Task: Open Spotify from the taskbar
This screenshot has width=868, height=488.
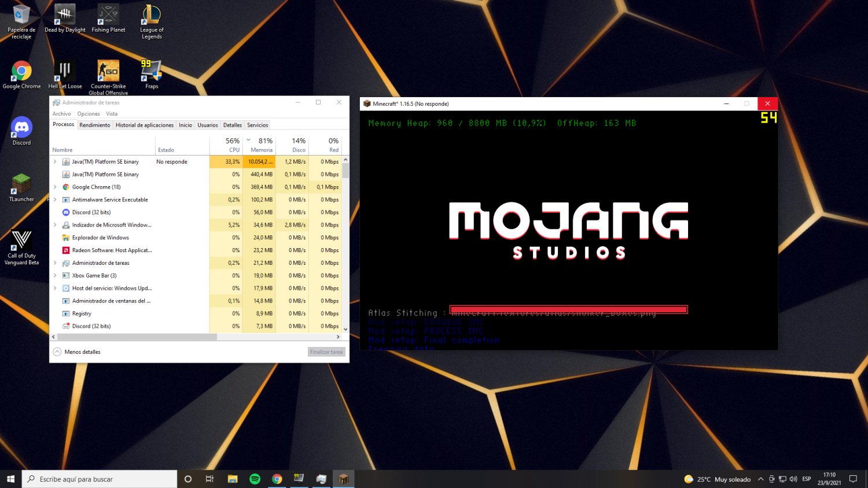Action: click(255, 479)
